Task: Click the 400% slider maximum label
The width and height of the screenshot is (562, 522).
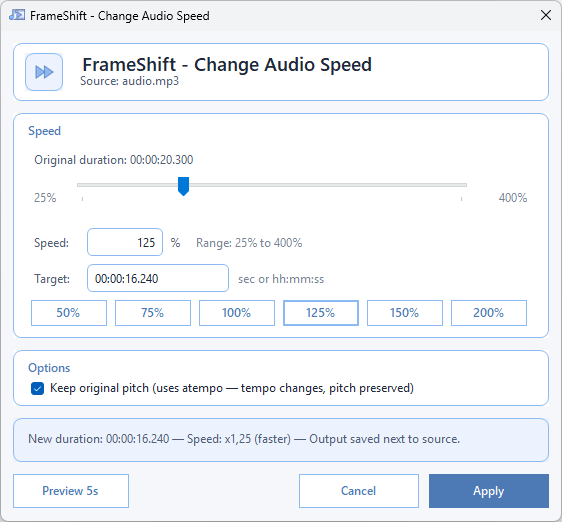Action: (x=513, y=198)
